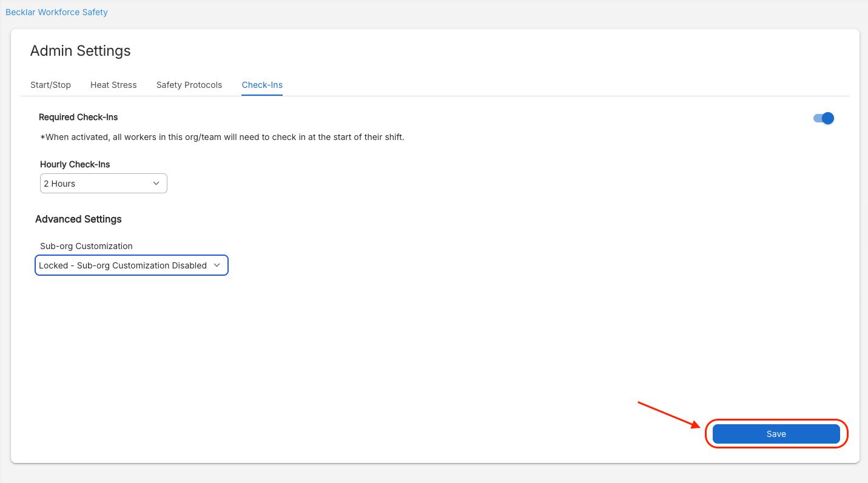Click the Hourly Check-Ins field label
868x483 pixels.
tap(75, 164)
